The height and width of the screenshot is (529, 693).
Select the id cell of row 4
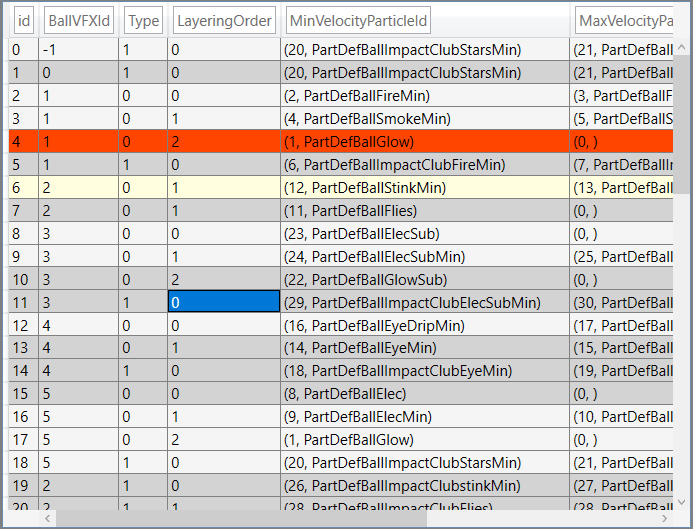point(23,141)
